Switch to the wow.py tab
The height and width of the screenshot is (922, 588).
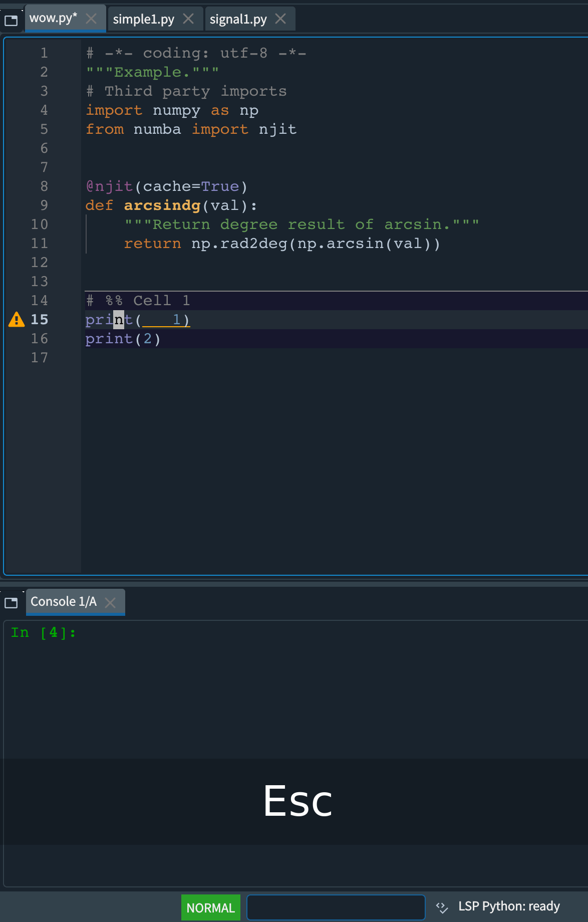coord(54,19)
